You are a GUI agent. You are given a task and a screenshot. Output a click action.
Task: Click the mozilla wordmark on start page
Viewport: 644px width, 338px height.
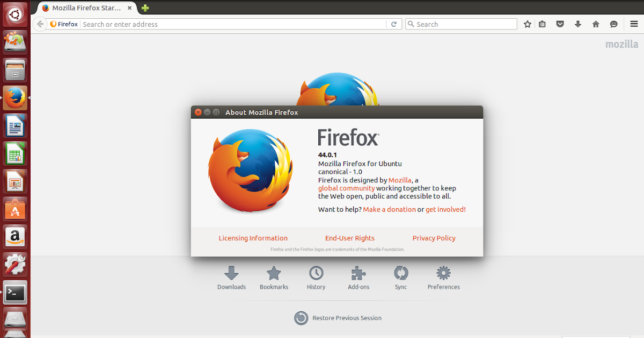point(622,44)
